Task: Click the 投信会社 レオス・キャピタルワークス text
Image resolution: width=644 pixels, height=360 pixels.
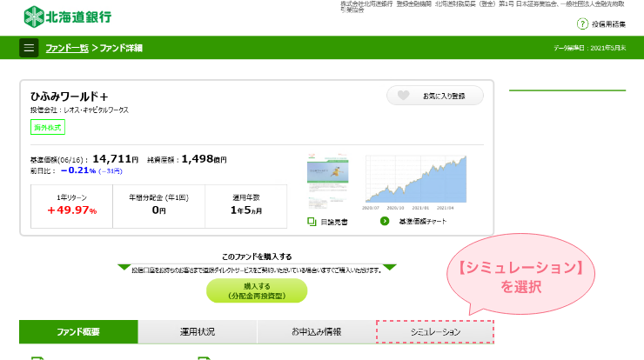Action: [x=79, y=110]
